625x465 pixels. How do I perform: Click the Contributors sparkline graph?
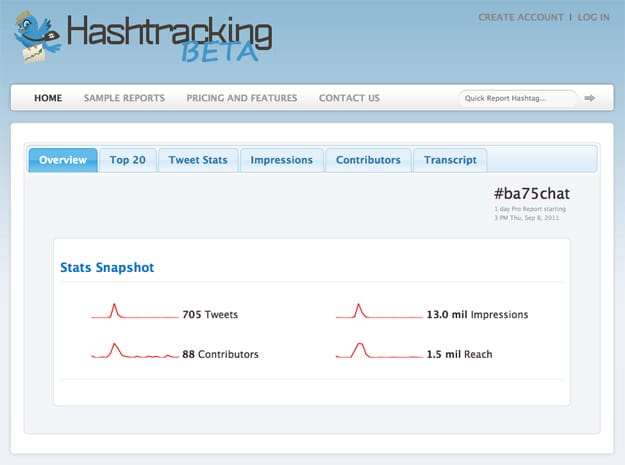(x=134, y=352)
